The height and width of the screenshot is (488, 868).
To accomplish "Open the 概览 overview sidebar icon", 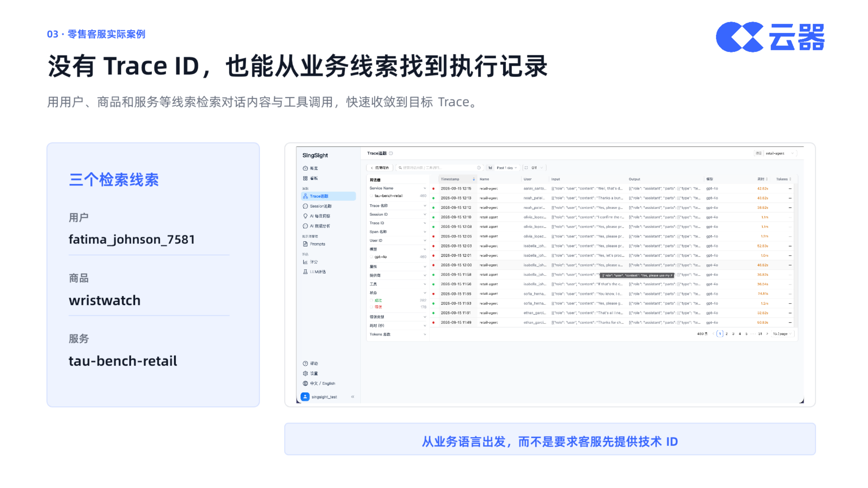I will coord(305,168).
